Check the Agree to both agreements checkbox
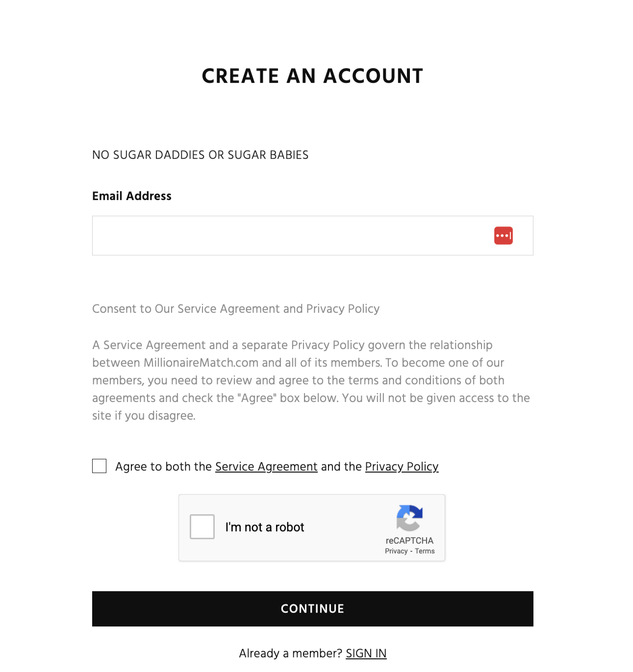The height and width of the screenshot is (672, 633). pos(99,466)
